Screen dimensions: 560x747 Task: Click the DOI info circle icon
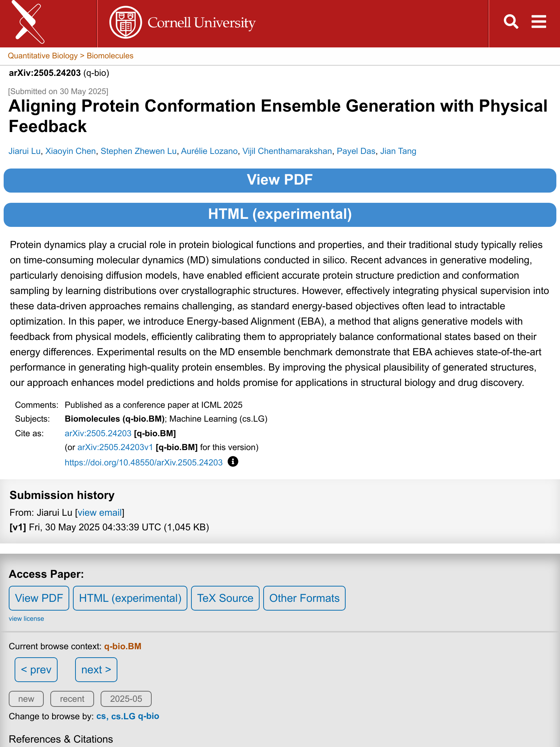(x=233, y=462)
